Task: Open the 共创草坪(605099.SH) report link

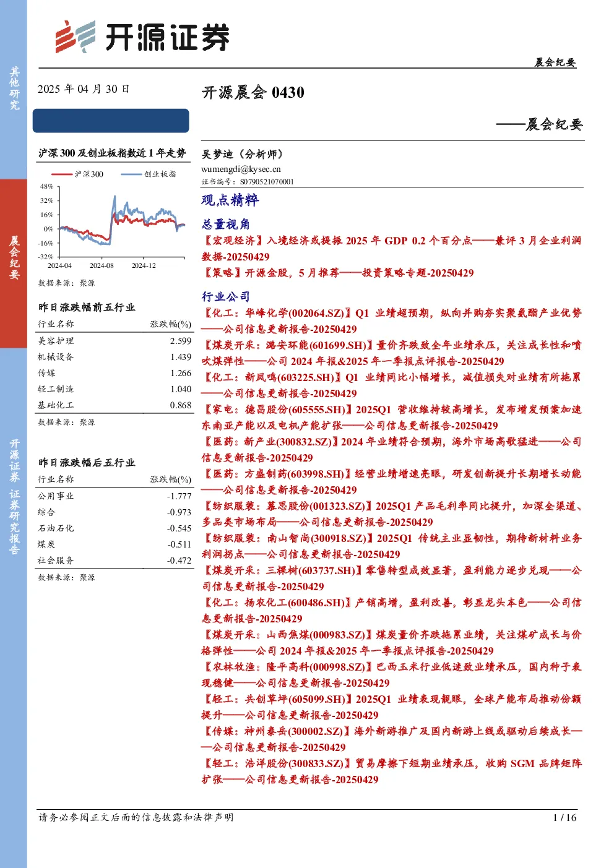Action: pos(391,707)
